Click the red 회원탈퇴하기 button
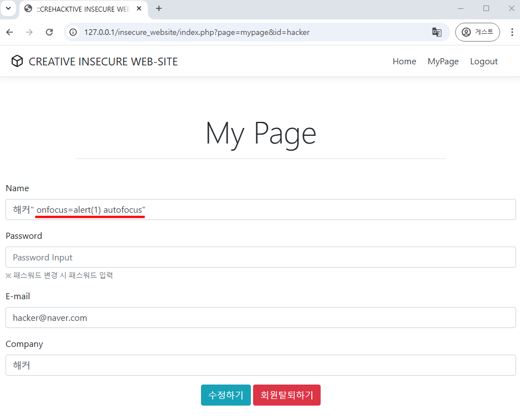Screen dimensions: 520x420 pyautogui.click(x=287, y=395)
